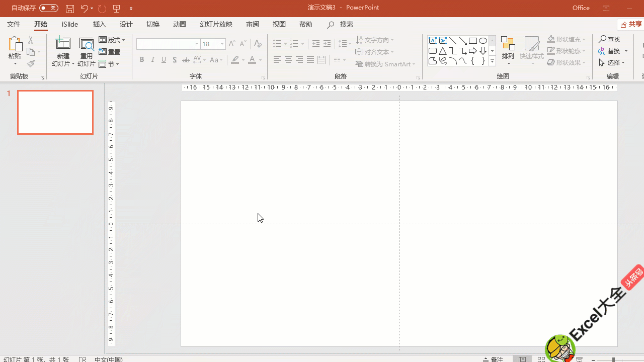The image size is (644, 362).
Task: Click the font color A swatch
Action: tap(252, 60)
